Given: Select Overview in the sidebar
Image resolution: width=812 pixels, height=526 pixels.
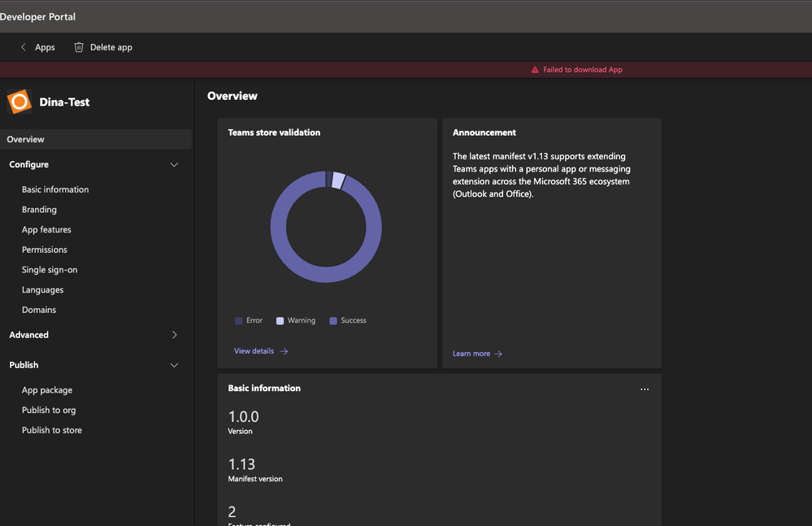Looking at the screenshot, I should tap(96, 139).
